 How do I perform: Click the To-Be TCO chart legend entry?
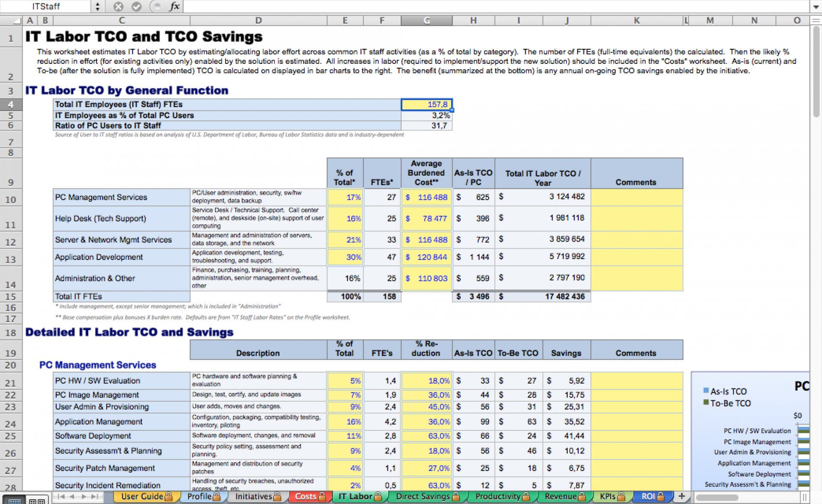coord(727,403)
